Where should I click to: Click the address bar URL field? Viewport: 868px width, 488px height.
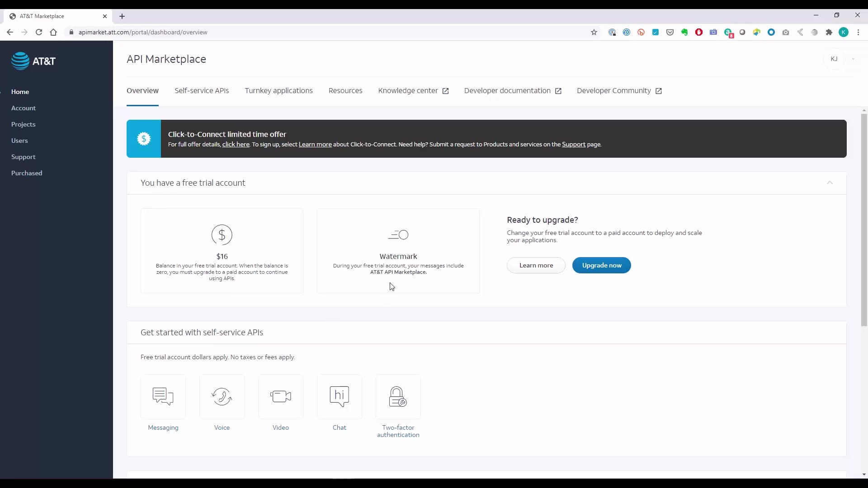coord(330,32)
